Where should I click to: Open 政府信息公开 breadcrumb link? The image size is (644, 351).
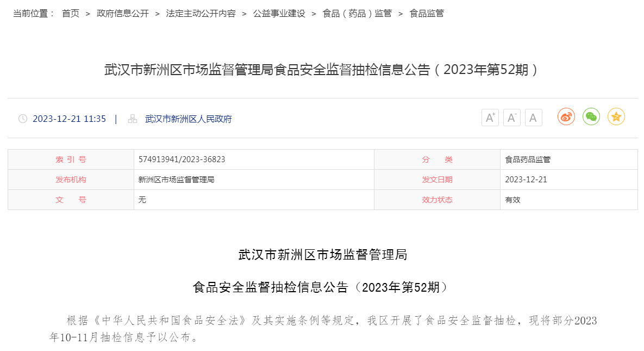tap(123, 14)
